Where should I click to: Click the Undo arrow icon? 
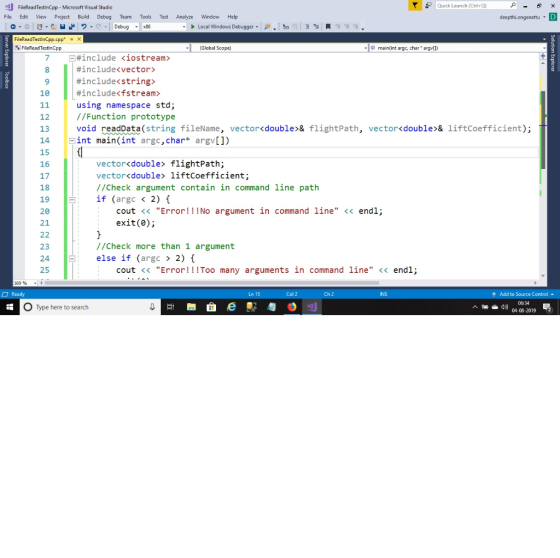point(84,27)
